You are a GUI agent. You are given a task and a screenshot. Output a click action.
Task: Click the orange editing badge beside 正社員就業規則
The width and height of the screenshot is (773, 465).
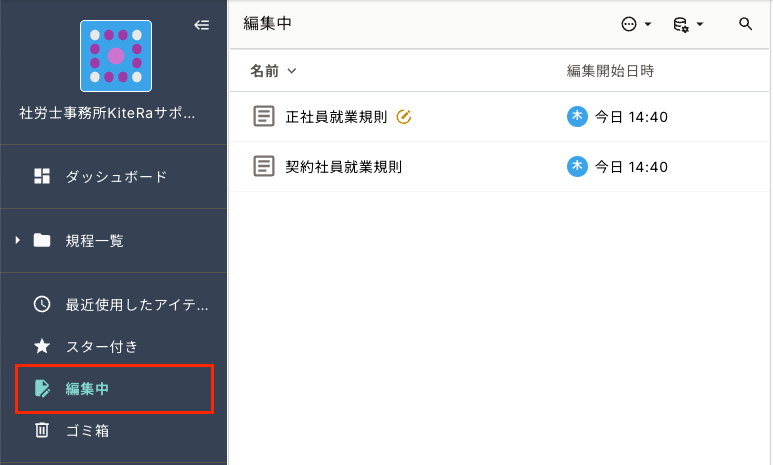404,117
